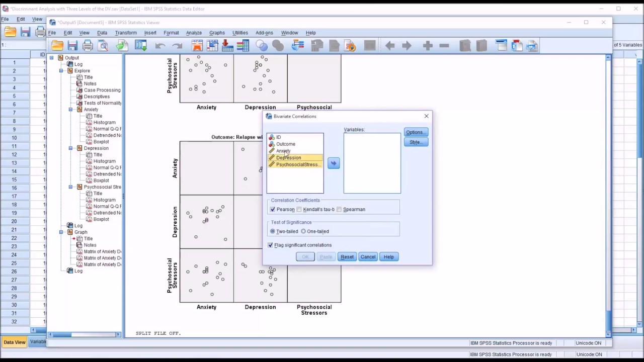
Task: Collapse the Graph node in outline
Action: tap(61, 232)
